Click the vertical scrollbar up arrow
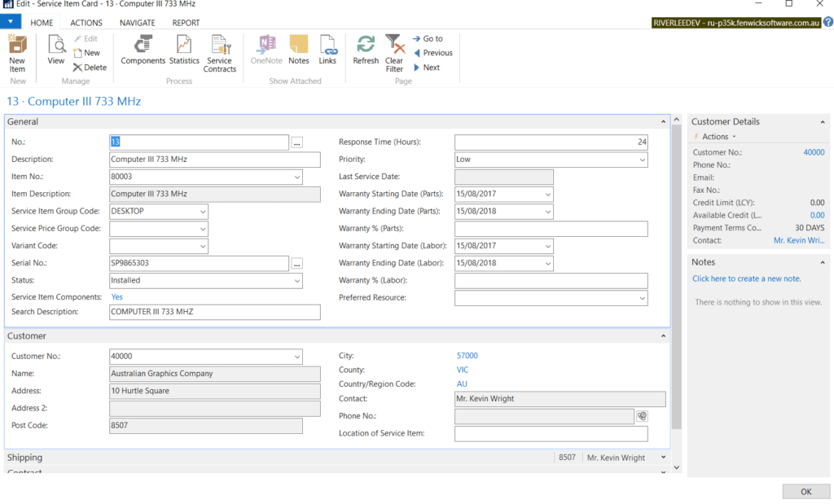This screenshot has width=834, height=504. pyautogui.click(x=677, y=120)
